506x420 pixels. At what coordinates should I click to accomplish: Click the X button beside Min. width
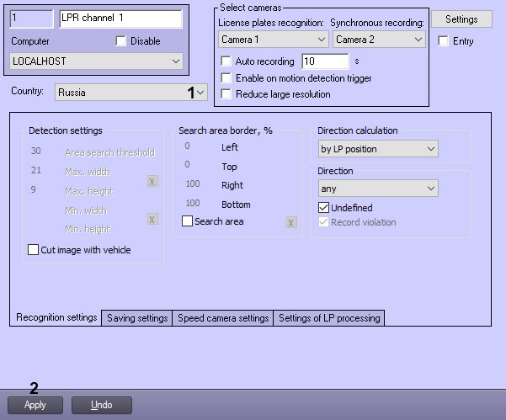[x=152, y=219]
